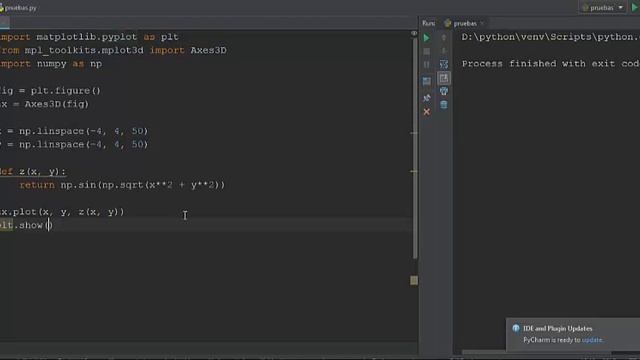Click the first np.linspace(-4, 4, 50) line
640x360 pixels.
tap(74, 131)
